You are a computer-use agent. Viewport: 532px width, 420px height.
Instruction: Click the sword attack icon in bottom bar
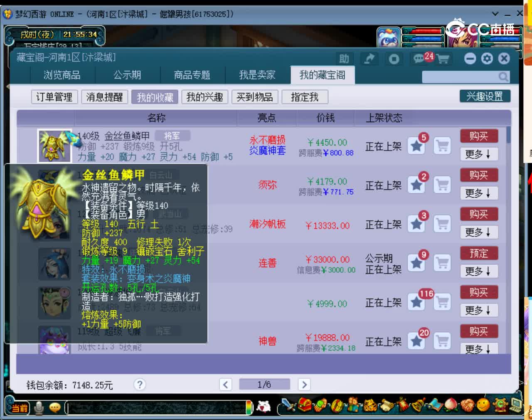pyautogui.click(x=288, y=405)
